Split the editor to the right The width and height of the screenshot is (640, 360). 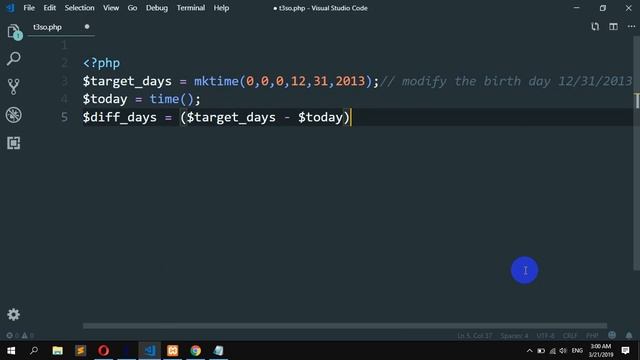tap(613, 27)
